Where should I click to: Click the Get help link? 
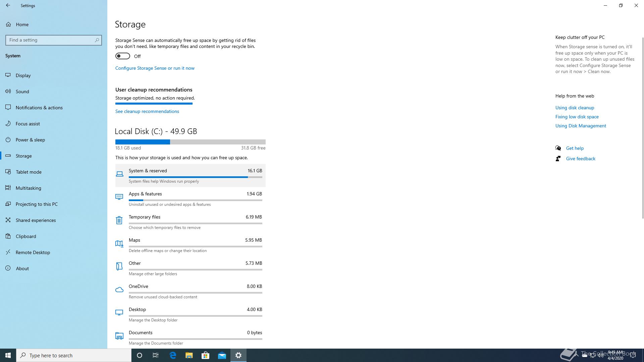(575, 148)
